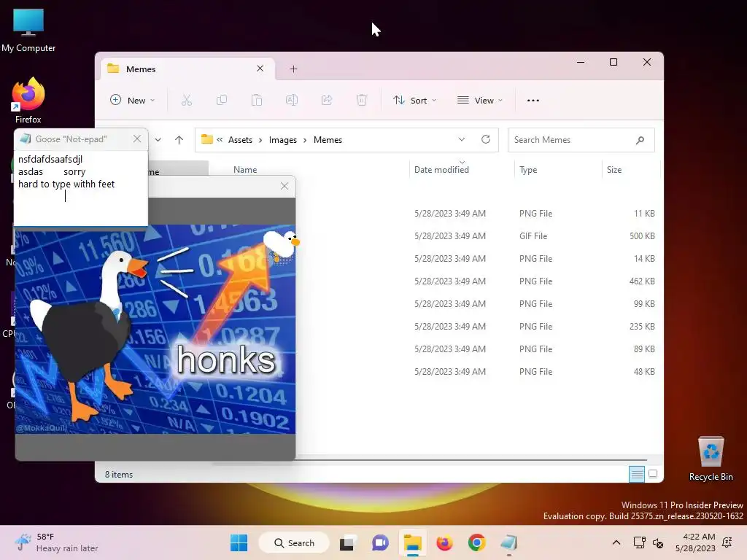The width and height of the screenshot is (747, 560).
Task: Refresh the Memes folder view
Action: coord(486,139)
